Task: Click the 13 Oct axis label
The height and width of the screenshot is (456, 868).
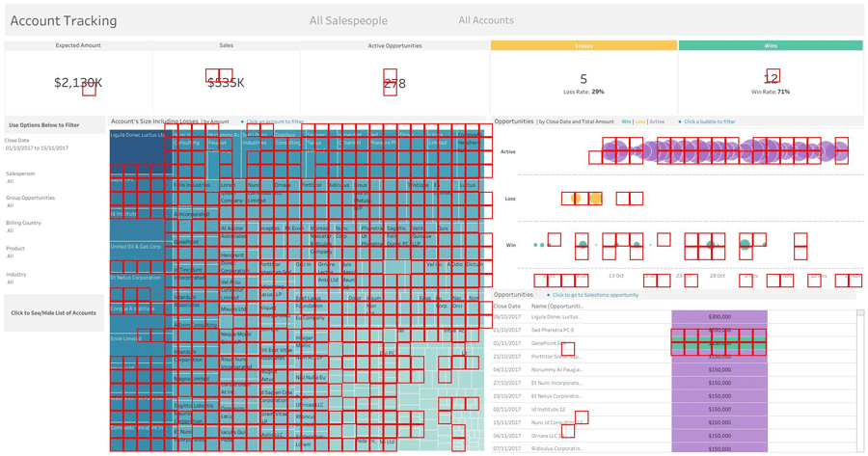Action: click(x=616, y=276)
